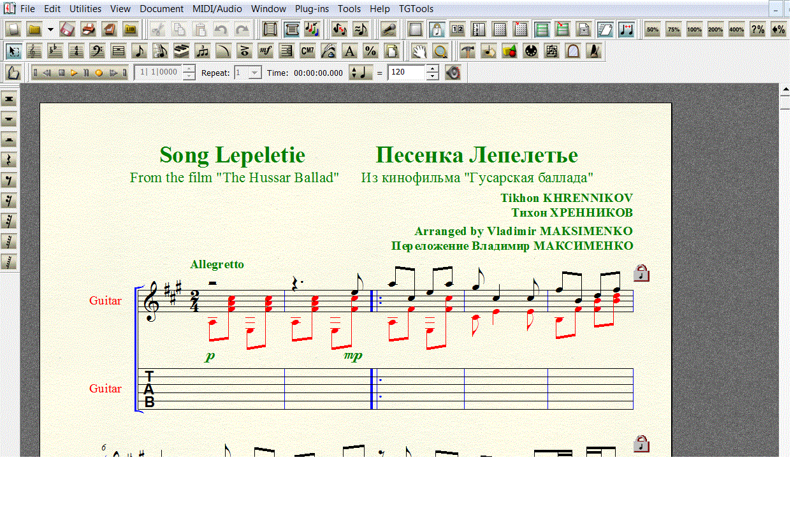Viewport: 812px width, 518px height.
Task: Select the Hand Grabber tool
Action: (x=418, y=52)
